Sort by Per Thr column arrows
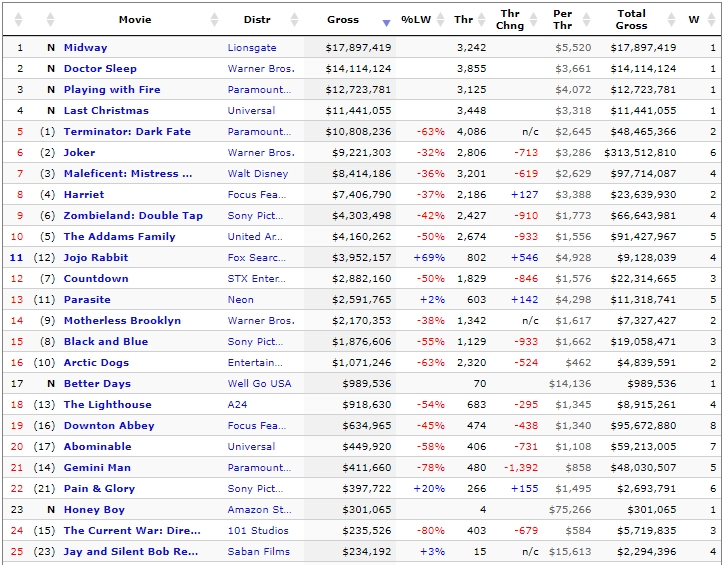This screenshot has width=724, height=565. [x=586, y=19]
